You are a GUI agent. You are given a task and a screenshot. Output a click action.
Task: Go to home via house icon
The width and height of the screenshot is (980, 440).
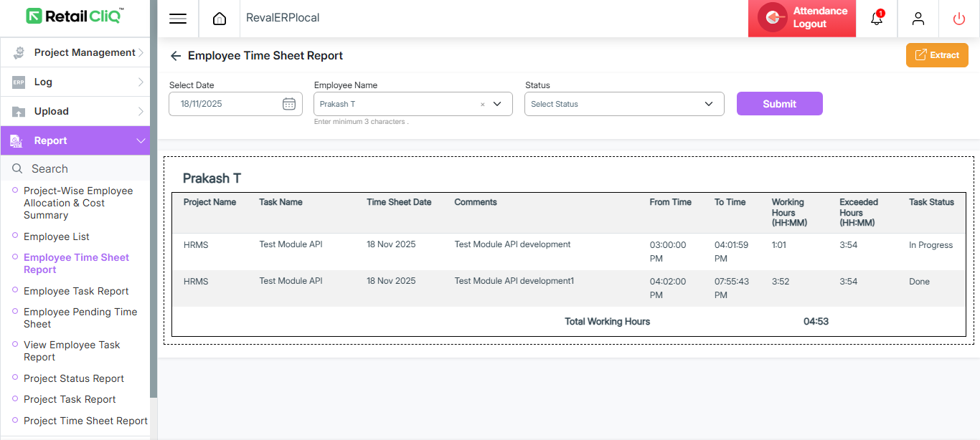(x=220, y=19)
